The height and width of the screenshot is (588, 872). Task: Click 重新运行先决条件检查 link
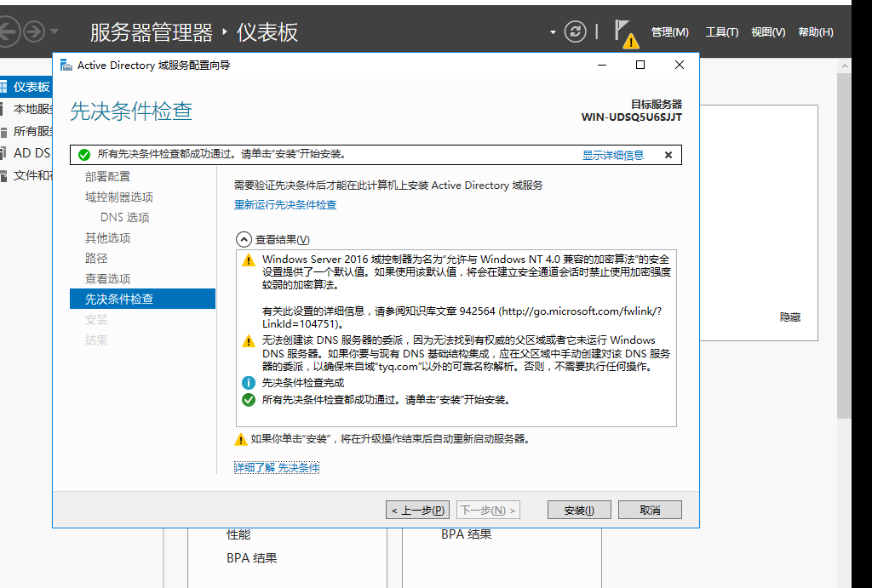click(285, 204)
